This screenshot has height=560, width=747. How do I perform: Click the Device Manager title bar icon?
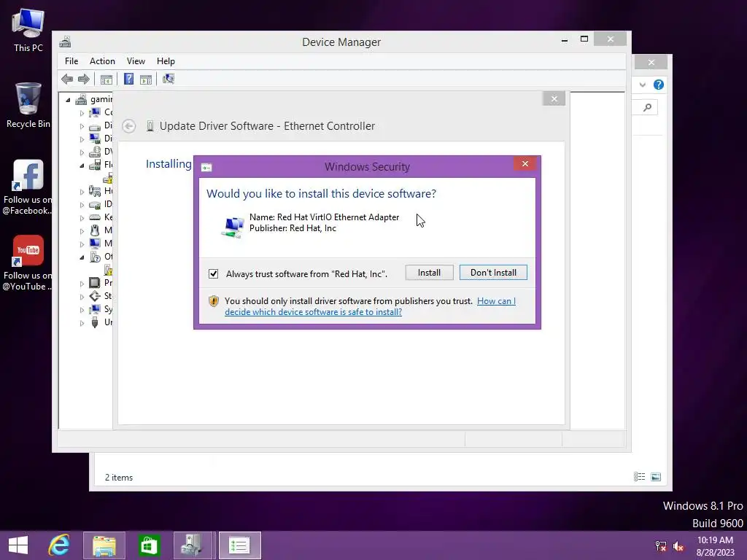tap(65, 42)
